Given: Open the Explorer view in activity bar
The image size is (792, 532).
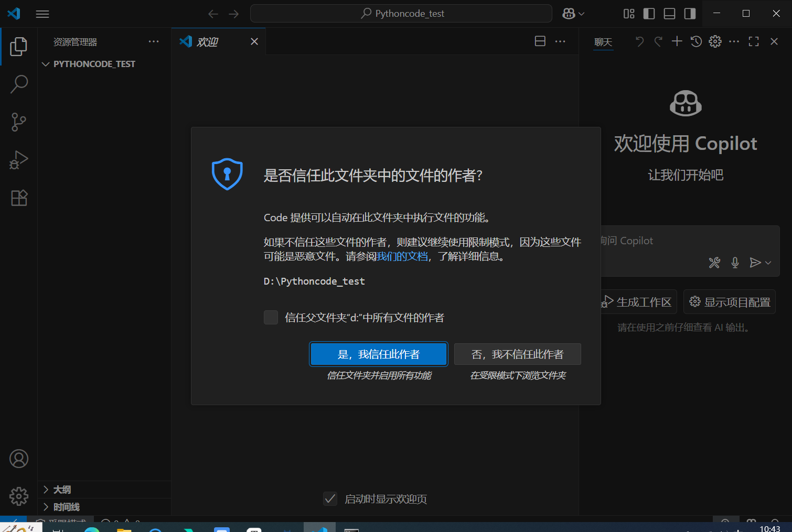Looking at the screenshot, I should tap(19, 47).
